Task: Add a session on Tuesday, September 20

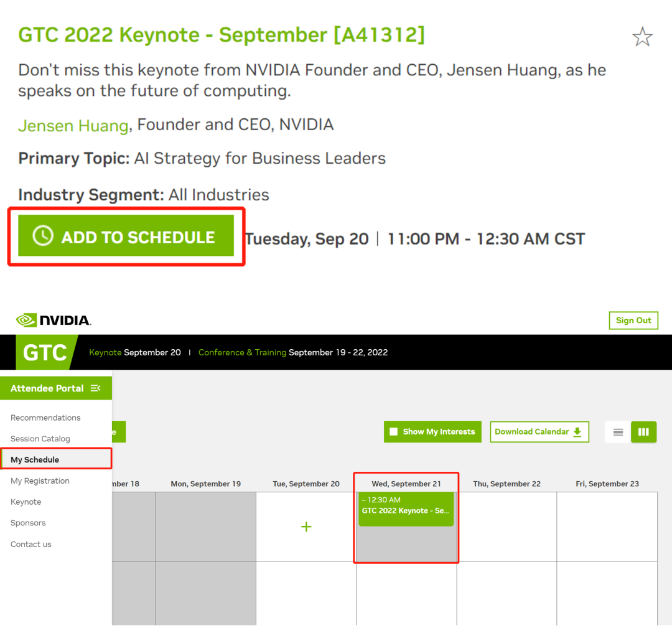Action: [x=306, y=527]
